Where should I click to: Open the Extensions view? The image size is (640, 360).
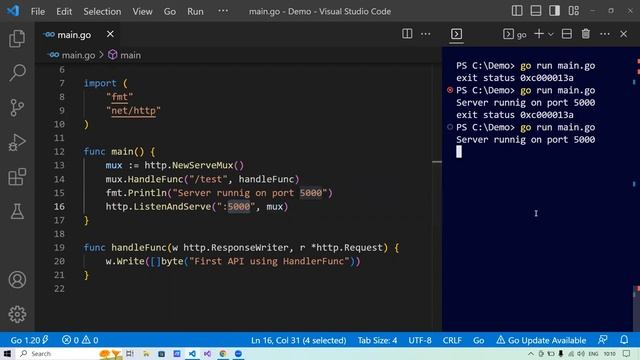pos(17,177)
